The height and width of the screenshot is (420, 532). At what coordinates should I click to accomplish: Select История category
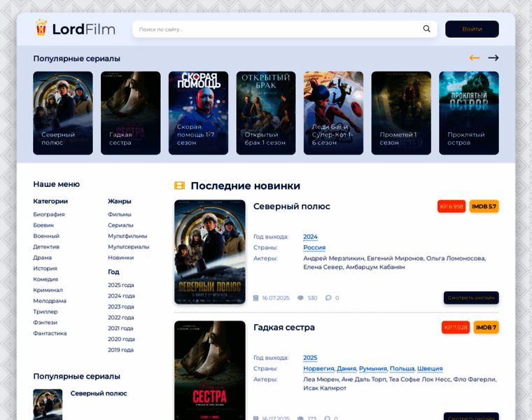pyautogui.click(x=45, y=268)
